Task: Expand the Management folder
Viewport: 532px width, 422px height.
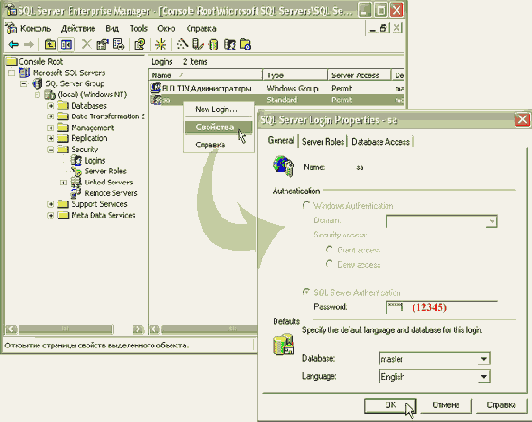Action: (51, 128)
